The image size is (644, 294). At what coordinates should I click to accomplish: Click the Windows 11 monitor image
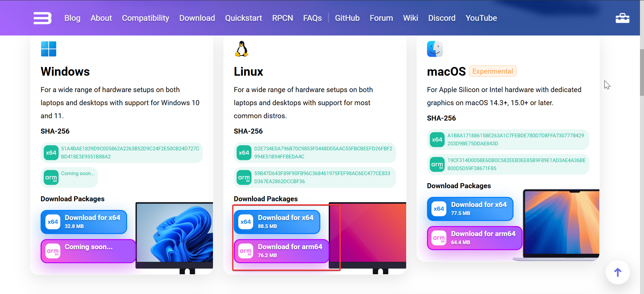click(174, 238)
